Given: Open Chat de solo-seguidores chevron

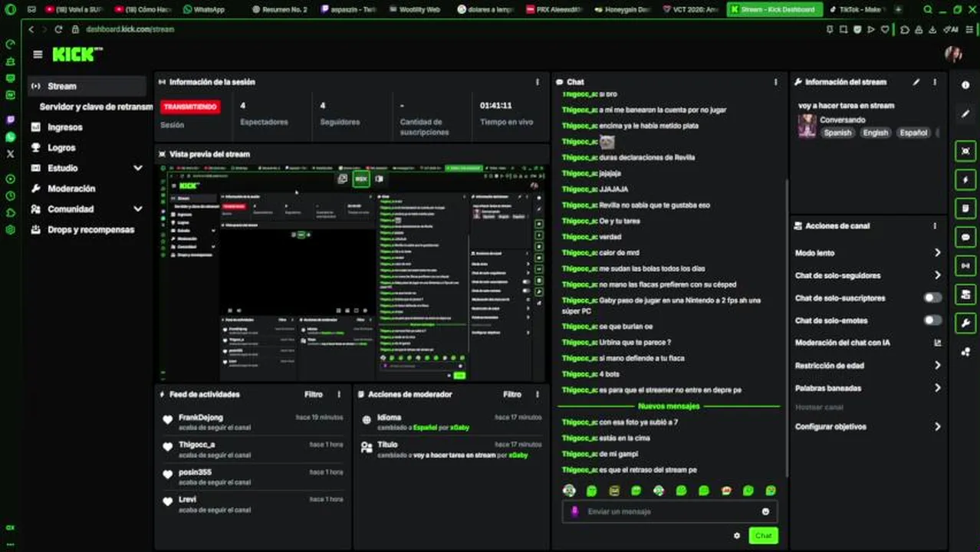Looking at the screenshot, I should (937, 275).
